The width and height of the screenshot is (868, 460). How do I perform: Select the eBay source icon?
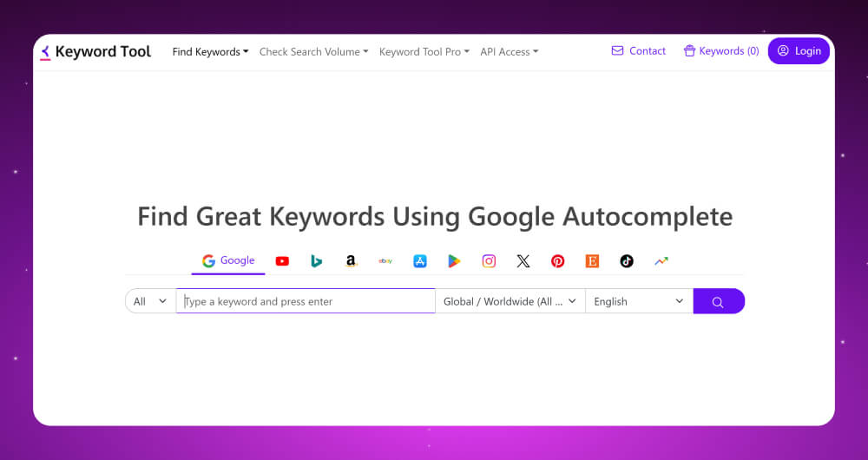coord(385,261)
